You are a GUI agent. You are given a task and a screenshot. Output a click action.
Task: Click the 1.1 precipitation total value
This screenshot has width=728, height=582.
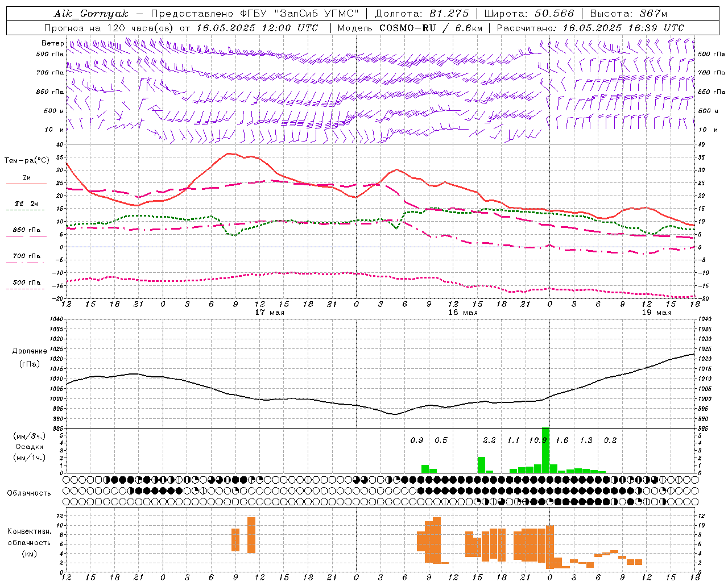(514, 440)
